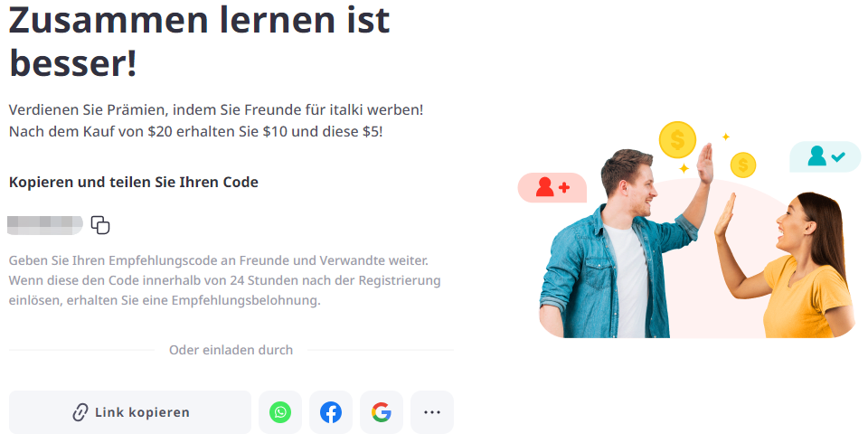The width and height of the screenshot is (868, 443).
Task: Click the small gold dollar coin
Action: tap(743, 165)
